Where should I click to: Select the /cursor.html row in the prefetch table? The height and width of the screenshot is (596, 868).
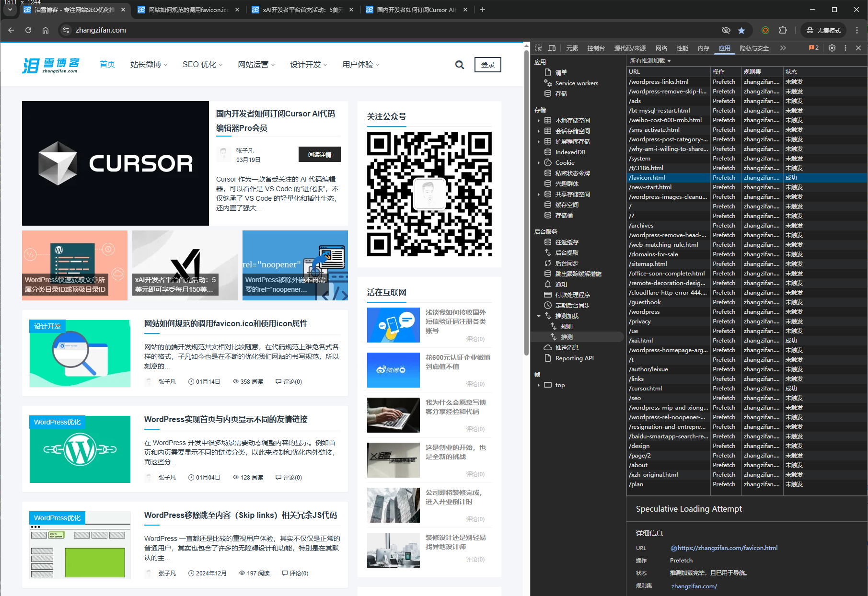tap(747, 388)
